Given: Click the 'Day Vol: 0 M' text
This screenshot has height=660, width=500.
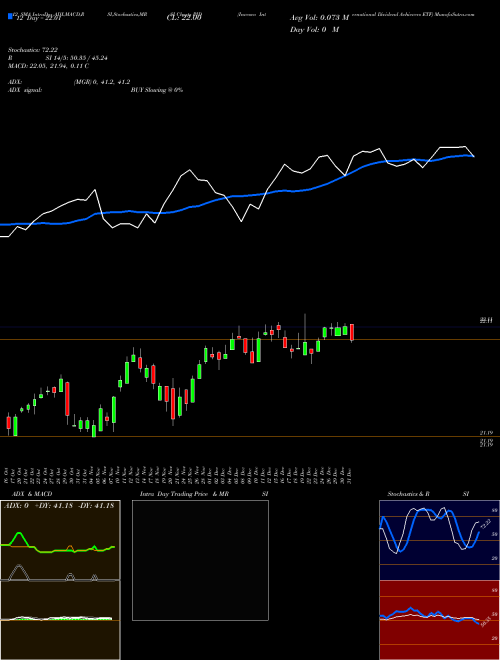Looking at the screenshot, I should (x=314, y=29).
